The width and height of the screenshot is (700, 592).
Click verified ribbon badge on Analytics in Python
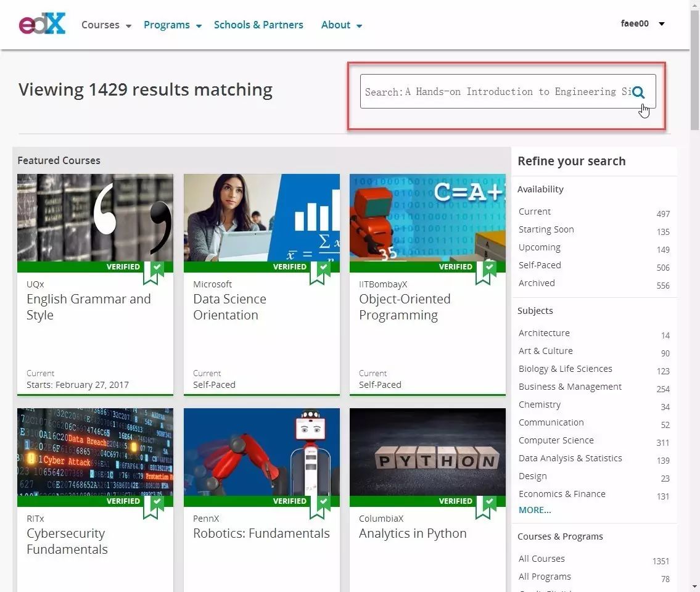(x=485, y=506)
